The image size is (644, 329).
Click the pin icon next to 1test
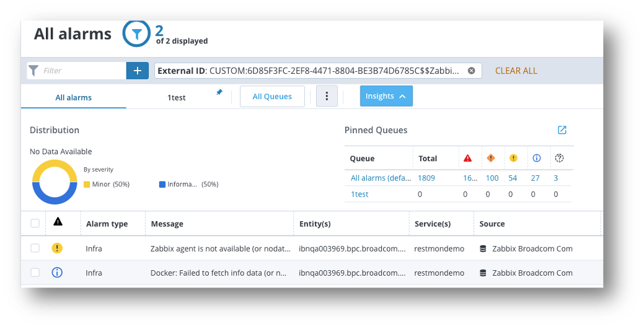coord(219,92)
